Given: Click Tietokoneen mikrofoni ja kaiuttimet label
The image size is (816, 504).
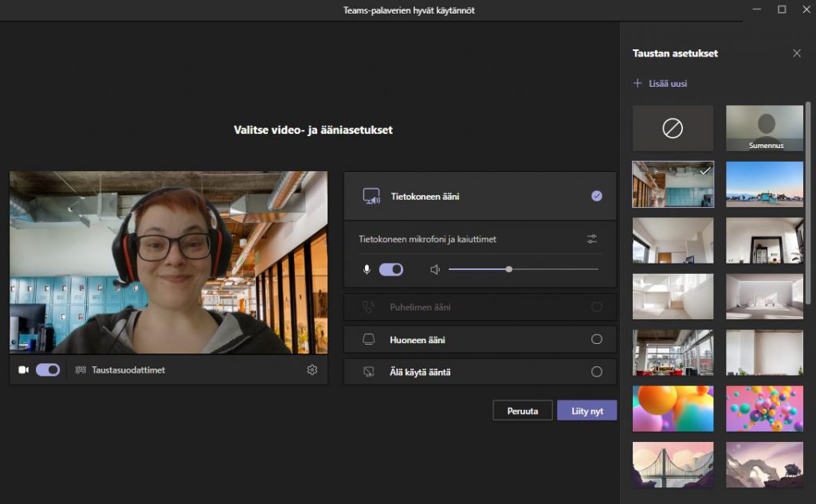Looking at the screenshot, I should [x=427, y=239].
